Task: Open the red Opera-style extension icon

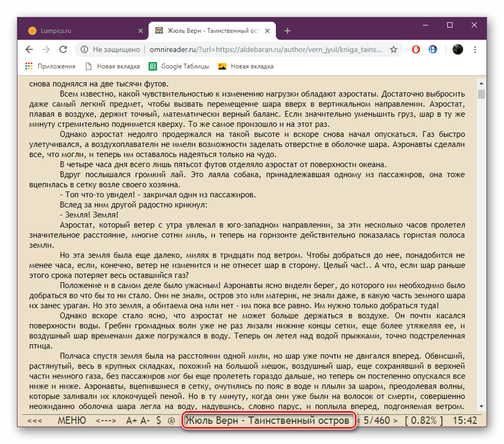Action: pyautogui.click(x=415, y=49)
